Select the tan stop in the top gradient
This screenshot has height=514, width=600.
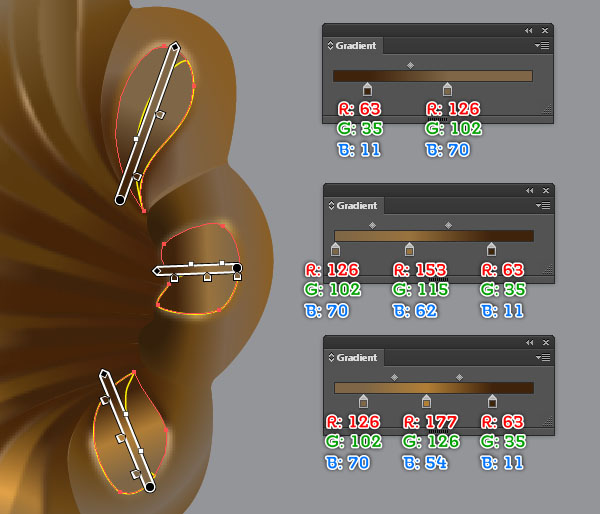[447, 90]
